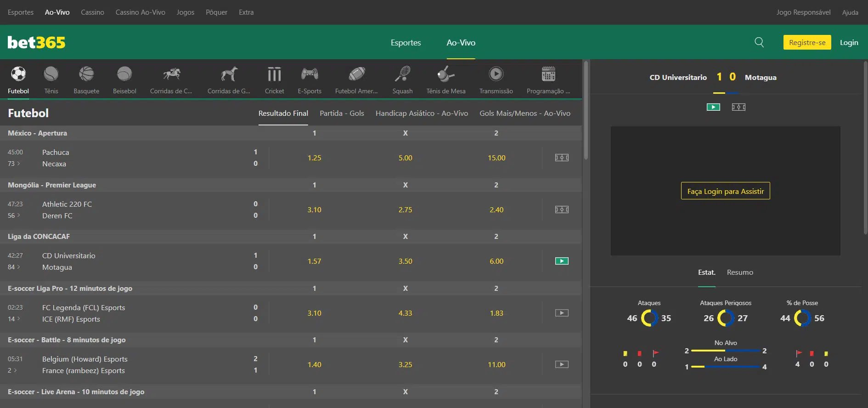The height and width of the screenshot is (408, 868).
Task: Open match tracker icon for Pachuca vs Necaxa
Action: coord(562,158)
